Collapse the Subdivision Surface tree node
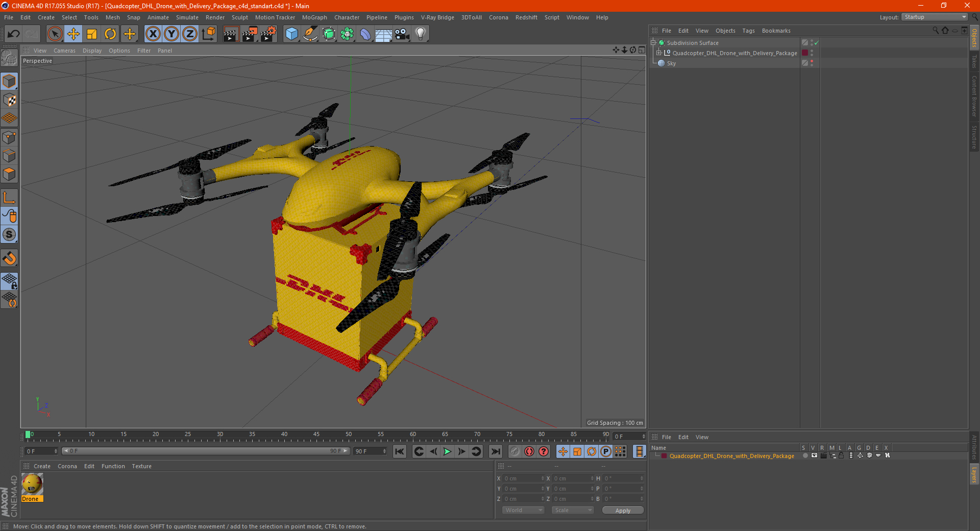 (653, 43)
